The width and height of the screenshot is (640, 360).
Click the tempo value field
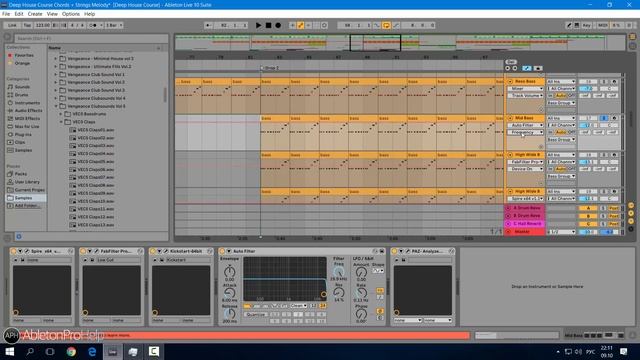click(42, 25)
